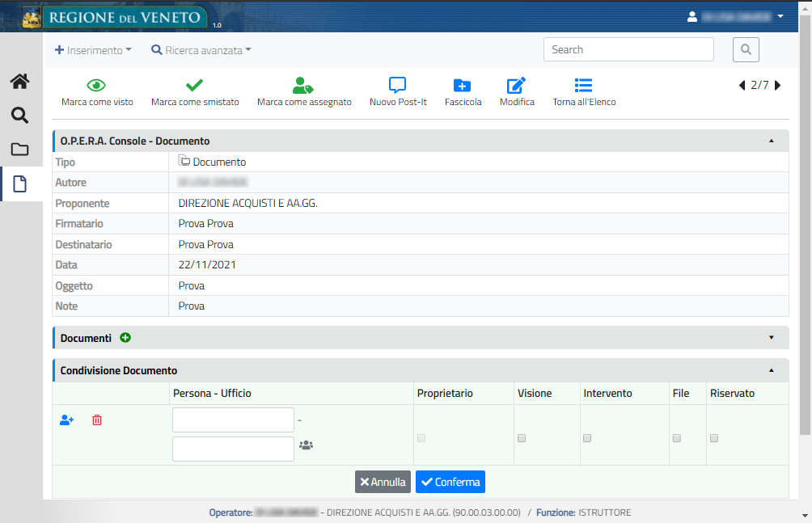Collapse the O.P.E.R.A. Console - Documento panel
This screenshot has height=523, width=812.
pos(771,141)
